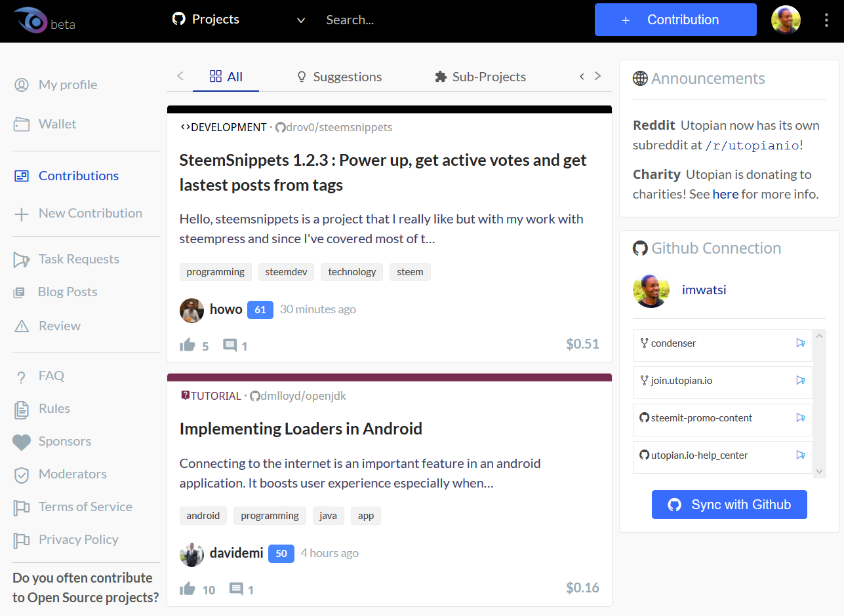
Task: Like the SteemSnippets post with thumbs up
Action: point(188,345)
